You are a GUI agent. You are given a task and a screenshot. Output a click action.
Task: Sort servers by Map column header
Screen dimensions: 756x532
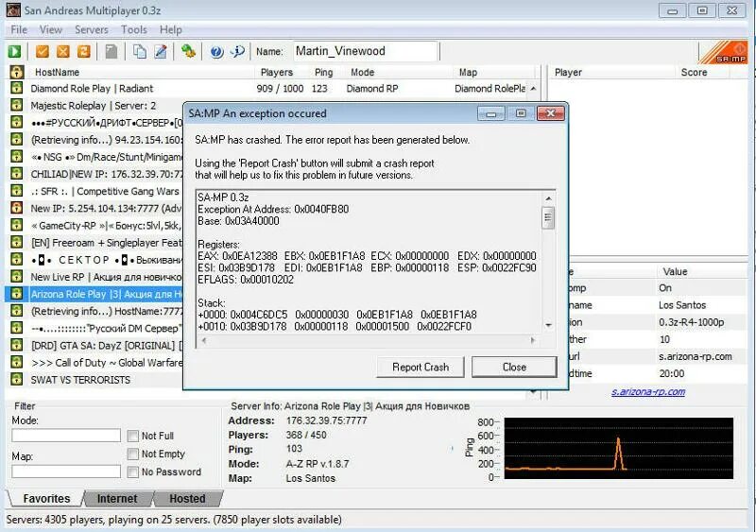click(x=468, y=73)
